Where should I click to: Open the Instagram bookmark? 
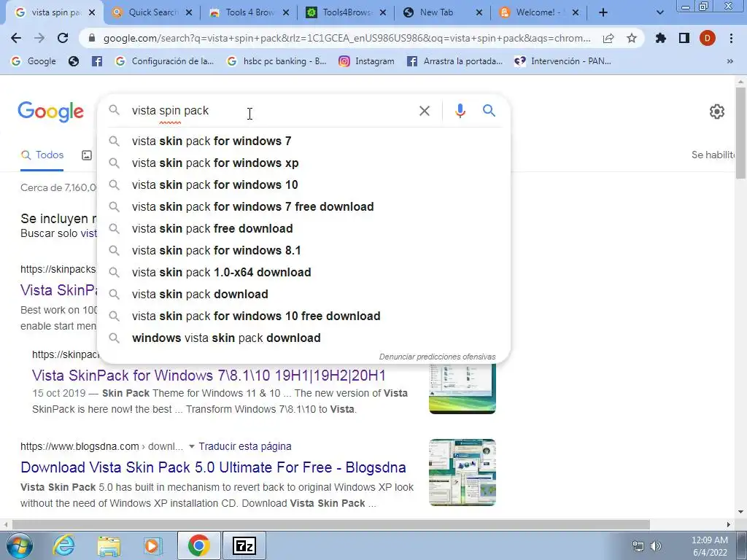[366, 61]
